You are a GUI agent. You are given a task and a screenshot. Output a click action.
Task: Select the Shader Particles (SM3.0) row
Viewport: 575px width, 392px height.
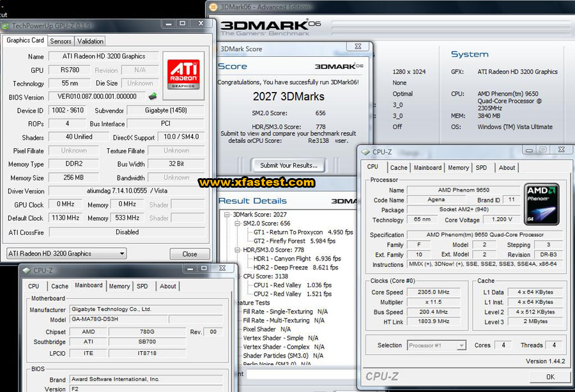283,356
